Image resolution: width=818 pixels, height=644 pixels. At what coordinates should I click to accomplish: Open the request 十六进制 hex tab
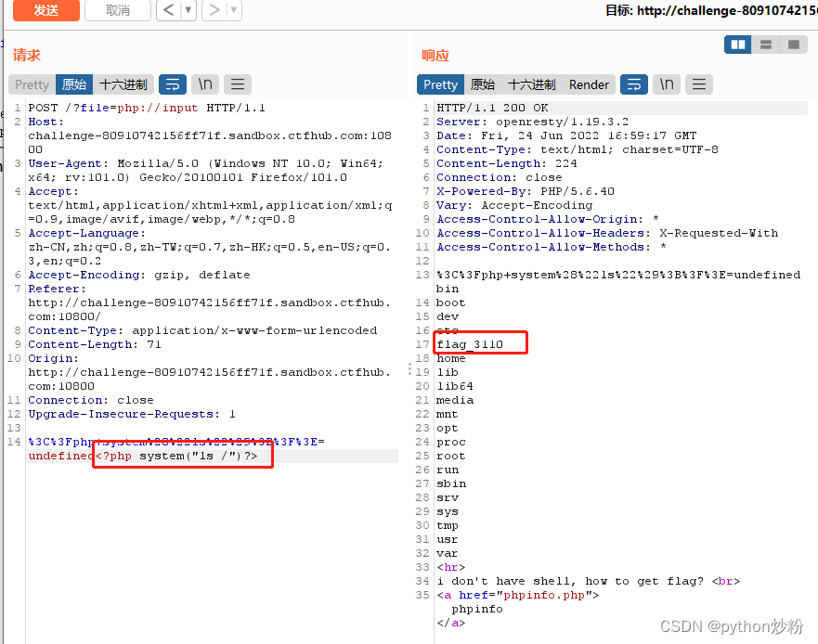[123, 84]
